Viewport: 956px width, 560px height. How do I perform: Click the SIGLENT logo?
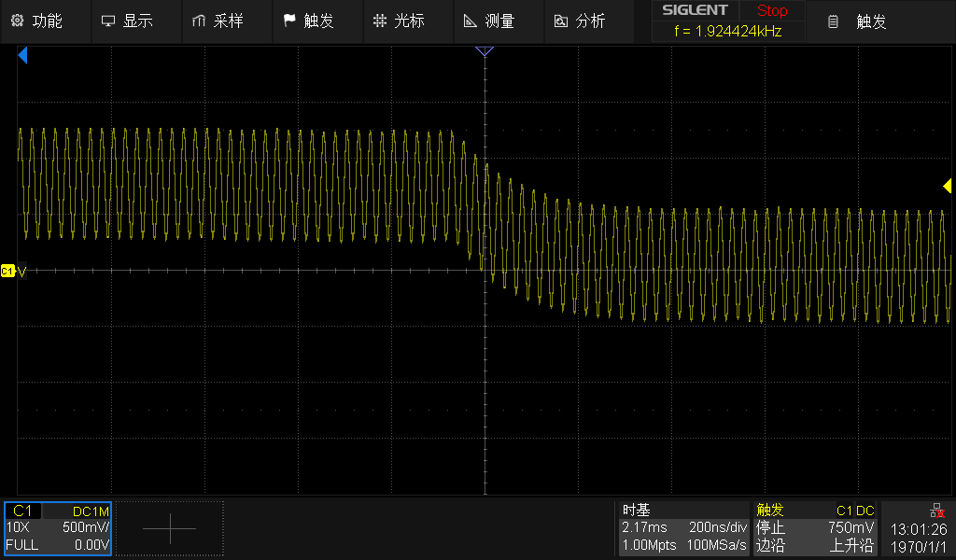coord(695,10)
